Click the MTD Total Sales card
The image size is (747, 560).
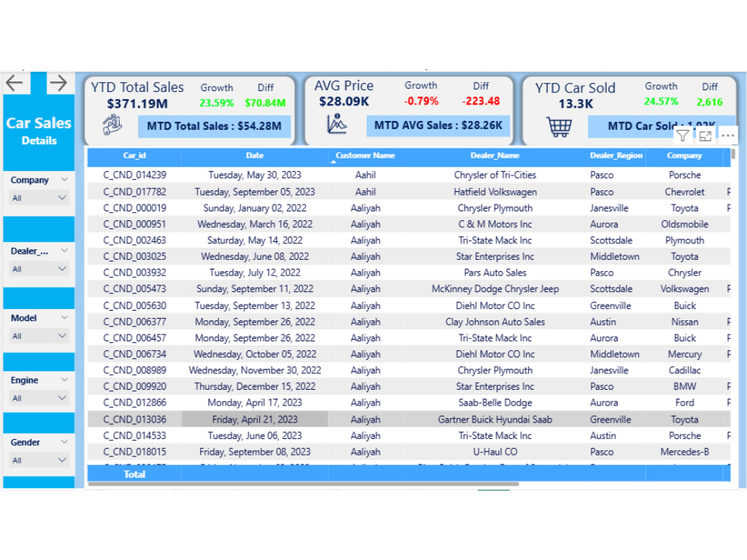(214, 126)
